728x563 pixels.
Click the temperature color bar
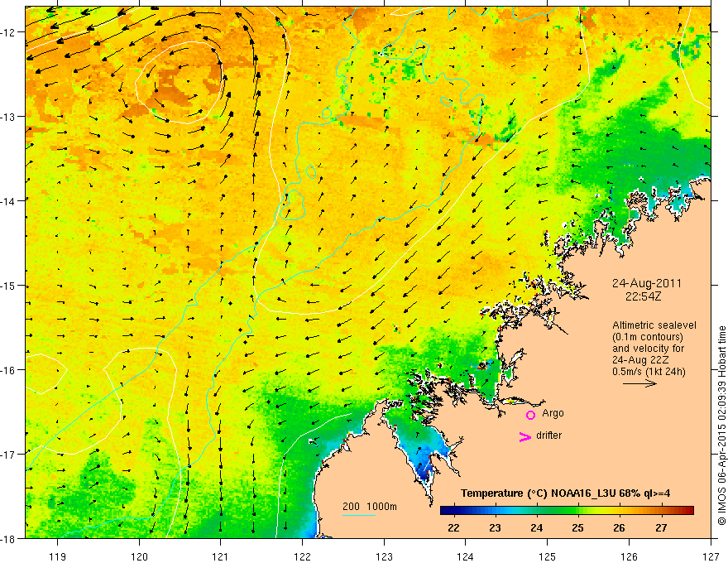click(567, 511)
